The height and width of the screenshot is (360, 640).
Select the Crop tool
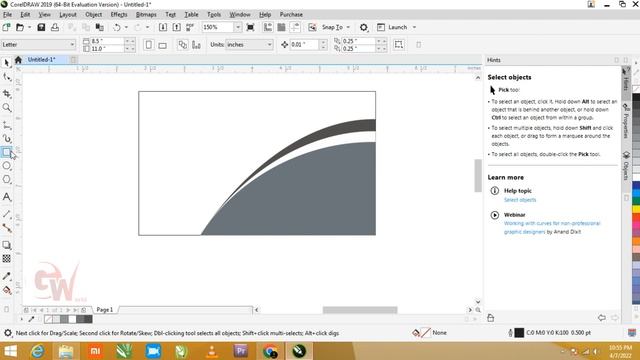pyautogui.click(x=7, y=93)
